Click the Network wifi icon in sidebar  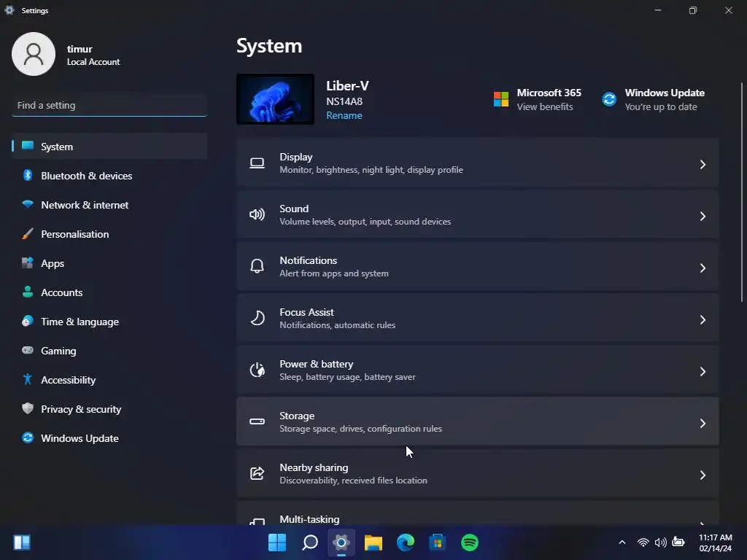tap(28, 205)
